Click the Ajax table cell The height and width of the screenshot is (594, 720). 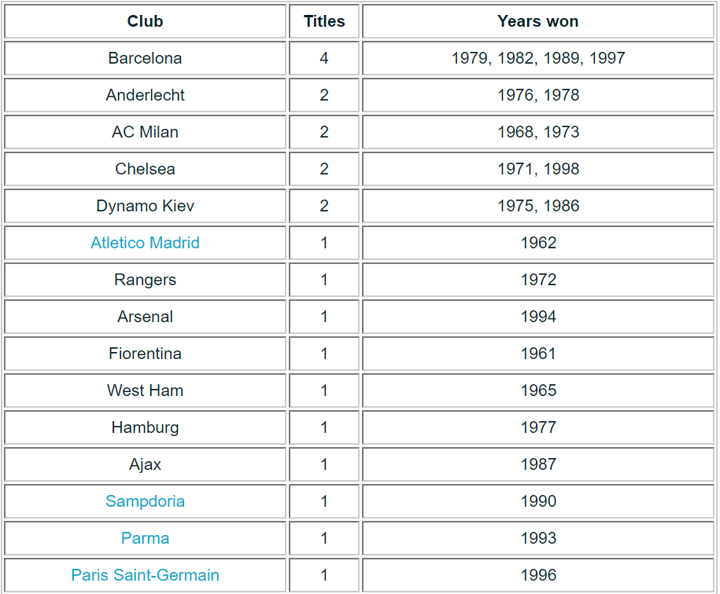tap(145, 464)
